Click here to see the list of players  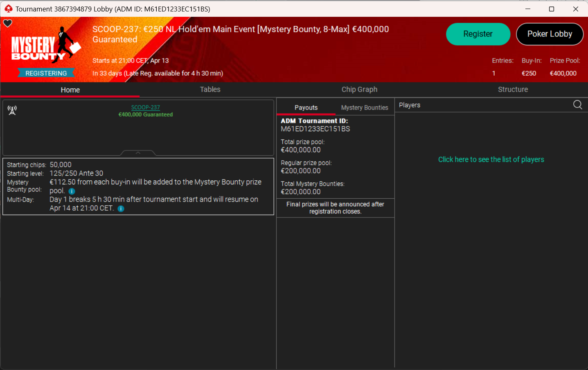(491, 159)
